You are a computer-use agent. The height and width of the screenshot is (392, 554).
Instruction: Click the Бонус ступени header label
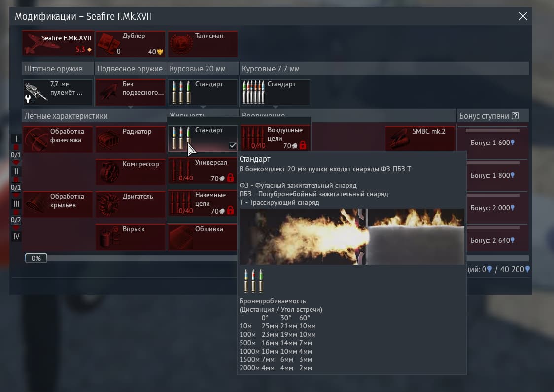click(x=484, y=116)
